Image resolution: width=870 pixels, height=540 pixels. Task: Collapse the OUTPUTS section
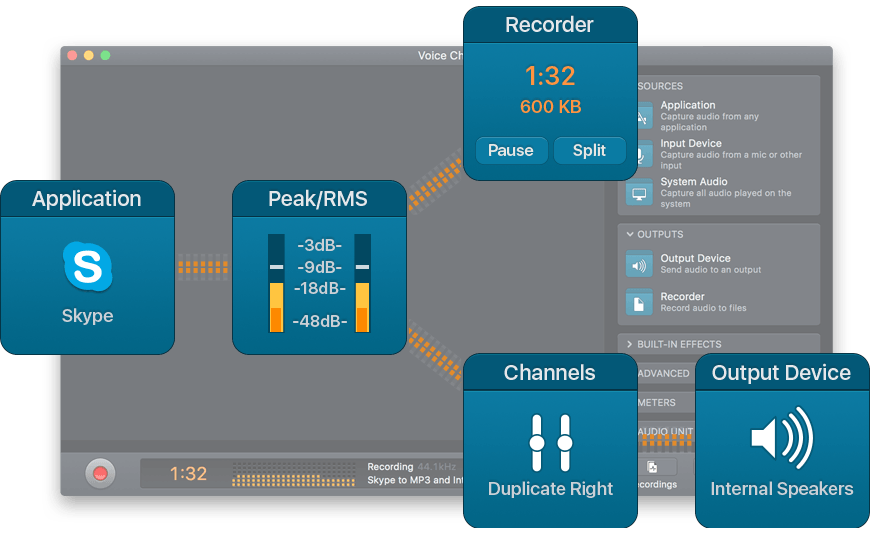[x=630, y=234]
